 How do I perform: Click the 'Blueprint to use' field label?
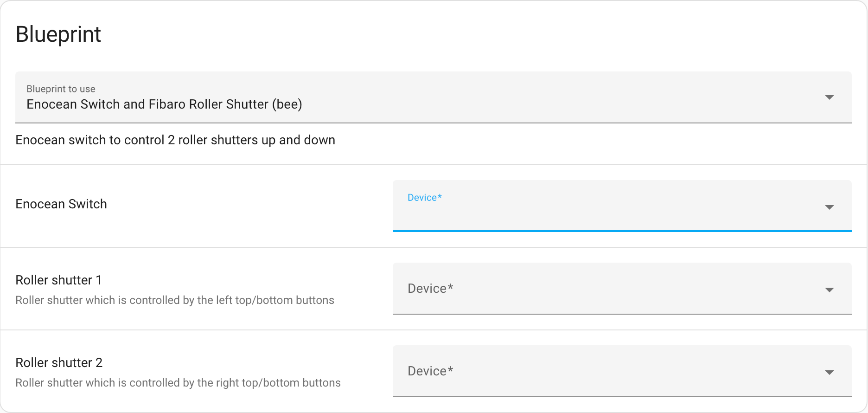[x=61, y=89]
